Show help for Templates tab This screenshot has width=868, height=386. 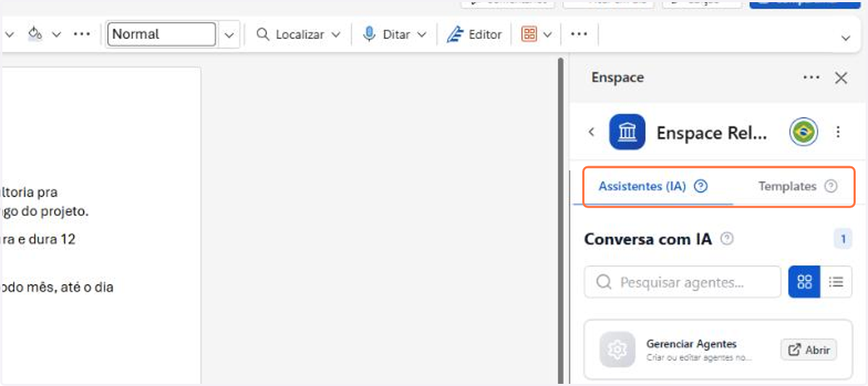831,186
